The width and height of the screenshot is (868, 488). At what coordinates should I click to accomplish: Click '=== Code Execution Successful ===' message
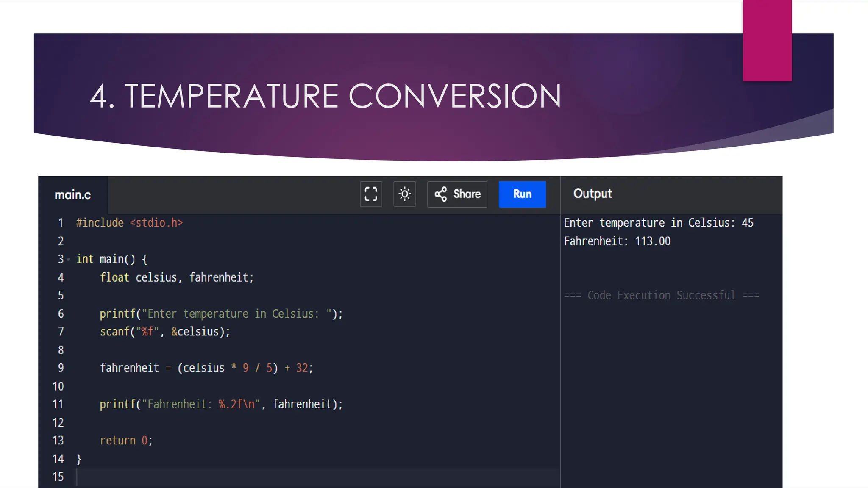click(662, 295)
